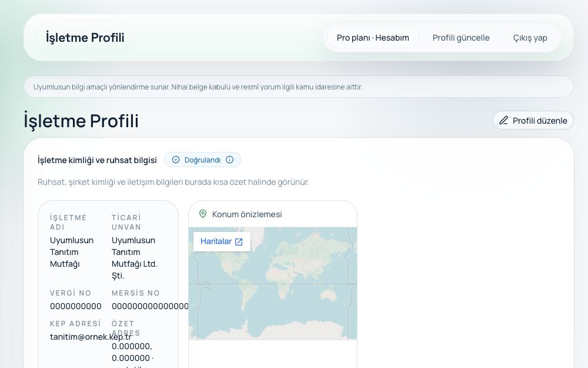Screen dimensions: 588x368
Task: Click the pencil icon on Profili düzenle
Action: point(504,120)
